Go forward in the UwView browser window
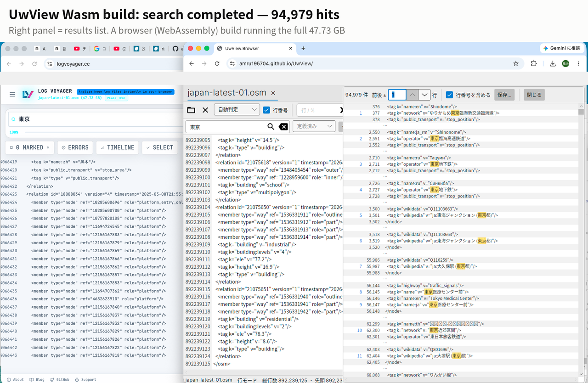Screen dimensions: 588x383 pyautogui.click(x=204, y=63)
